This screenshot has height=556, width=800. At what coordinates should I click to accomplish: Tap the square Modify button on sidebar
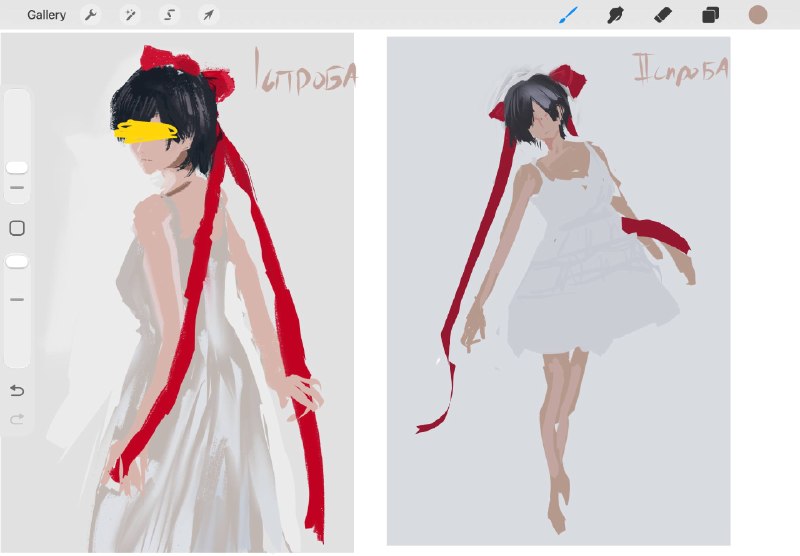click(17, 228)
